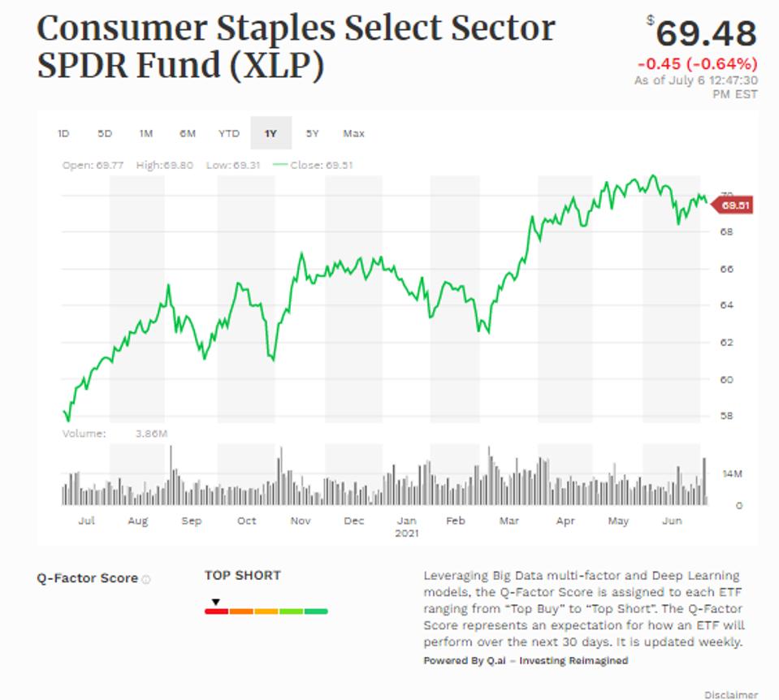Select the Max time range tab
This screenshot has height=700, width=779.
pyautogui.click(x=355, y=133)
